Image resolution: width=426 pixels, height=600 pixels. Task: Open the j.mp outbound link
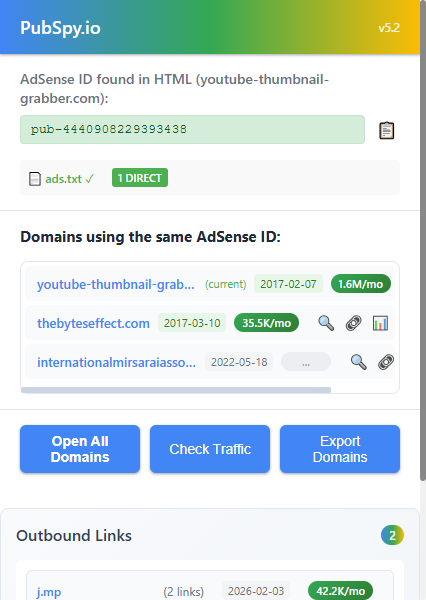tap(49, 592)
